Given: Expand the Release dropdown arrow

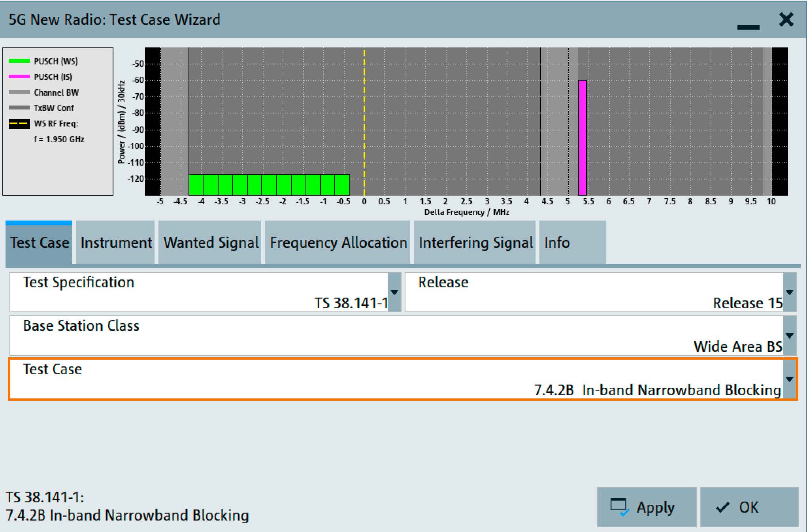Looking at the screenshot, I should [789, 292].
